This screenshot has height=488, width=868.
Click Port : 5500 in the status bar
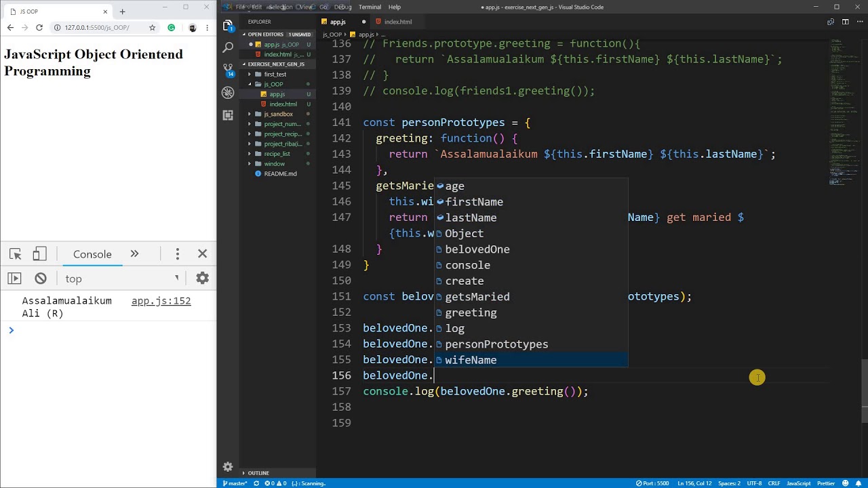[654, 483]
